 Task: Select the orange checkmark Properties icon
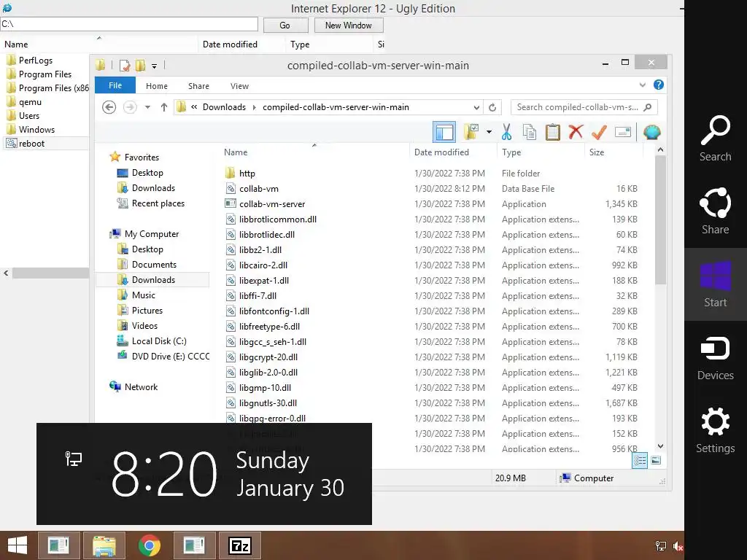coord(599,132)
